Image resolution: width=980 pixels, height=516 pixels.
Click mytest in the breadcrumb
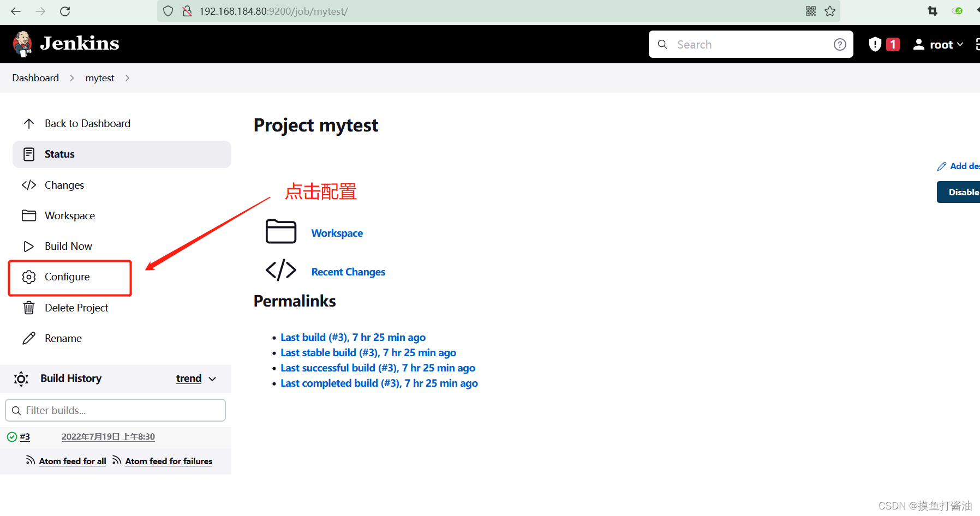[x=100, y=78]
